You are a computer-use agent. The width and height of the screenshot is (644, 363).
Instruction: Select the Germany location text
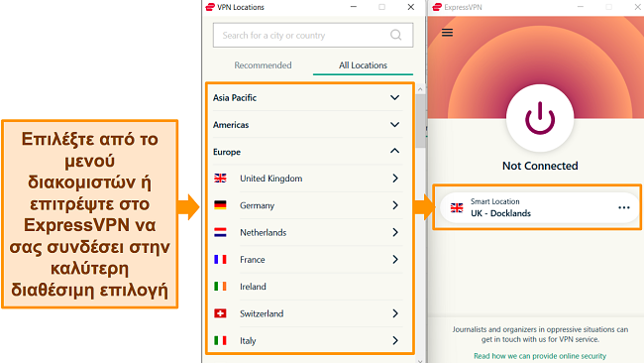pos(258,205)
